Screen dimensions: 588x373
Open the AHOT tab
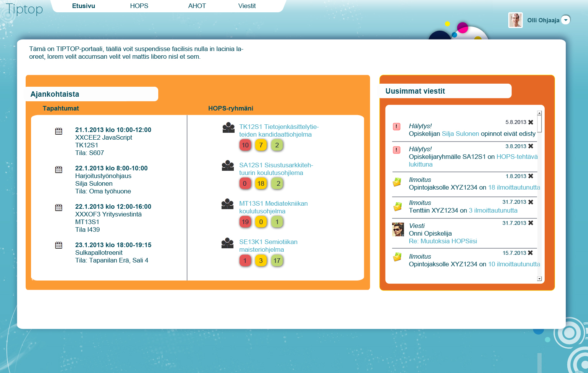tap(197, 6)
